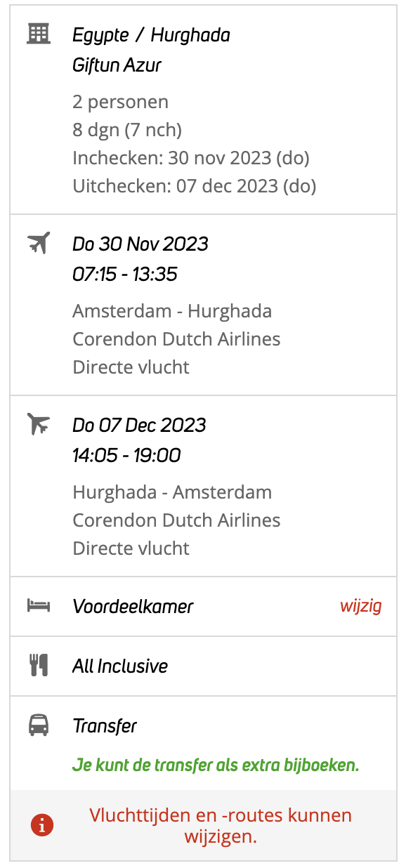Click the bus transfer icon
Viewport: 406px width, 868px height.
click(x=39, y=725)
